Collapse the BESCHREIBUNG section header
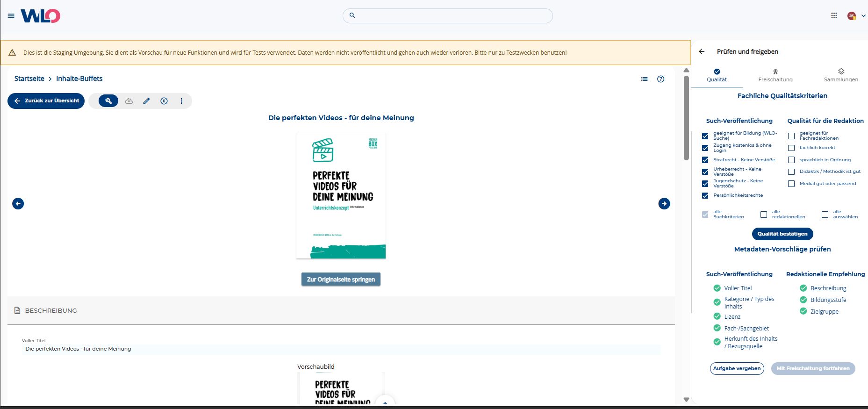The height and width of the screenshot is (409, 868). [50, 310]
